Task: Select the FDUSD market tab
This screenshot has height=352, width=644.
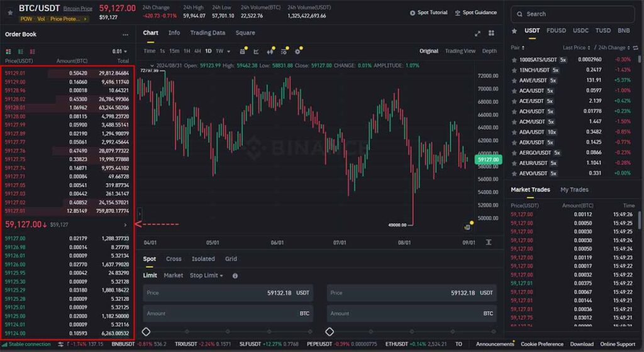Action: (x=556, y=31)
